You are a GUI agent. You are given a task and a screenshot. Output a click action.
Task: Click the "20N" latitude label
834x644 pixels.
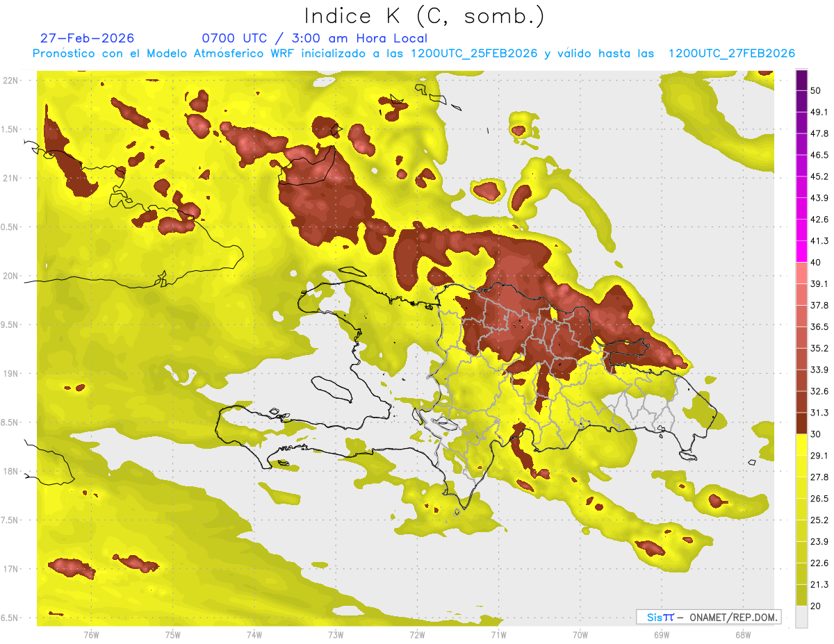[10, 276]
